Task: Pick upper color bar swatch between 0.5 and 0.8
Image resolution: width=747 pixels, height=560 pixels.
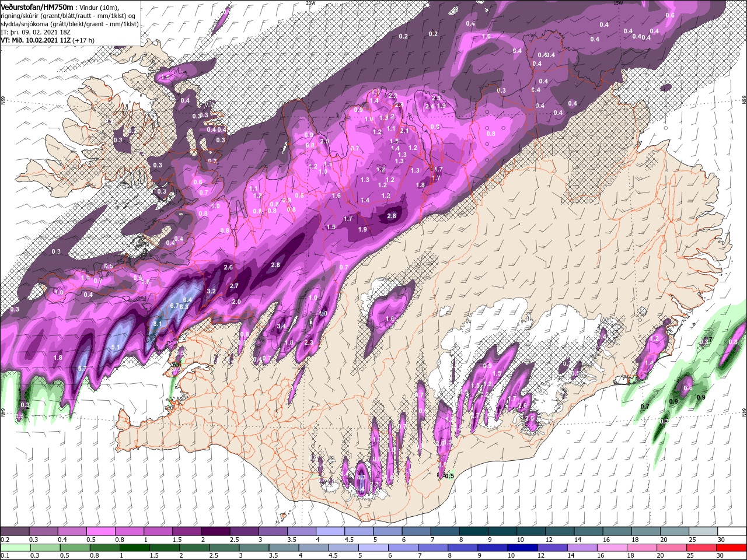Action: [x=100, y=531]
